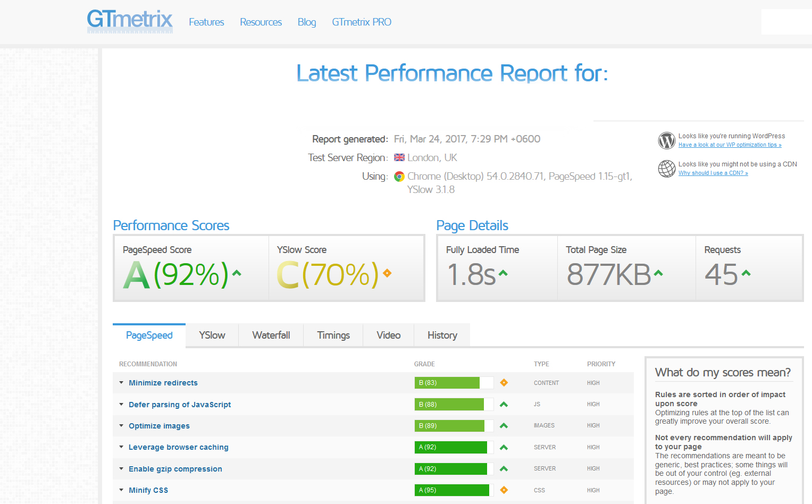Expand the Minimize redirects recommendation
812x504 pixels.
(x=163, y=383)
